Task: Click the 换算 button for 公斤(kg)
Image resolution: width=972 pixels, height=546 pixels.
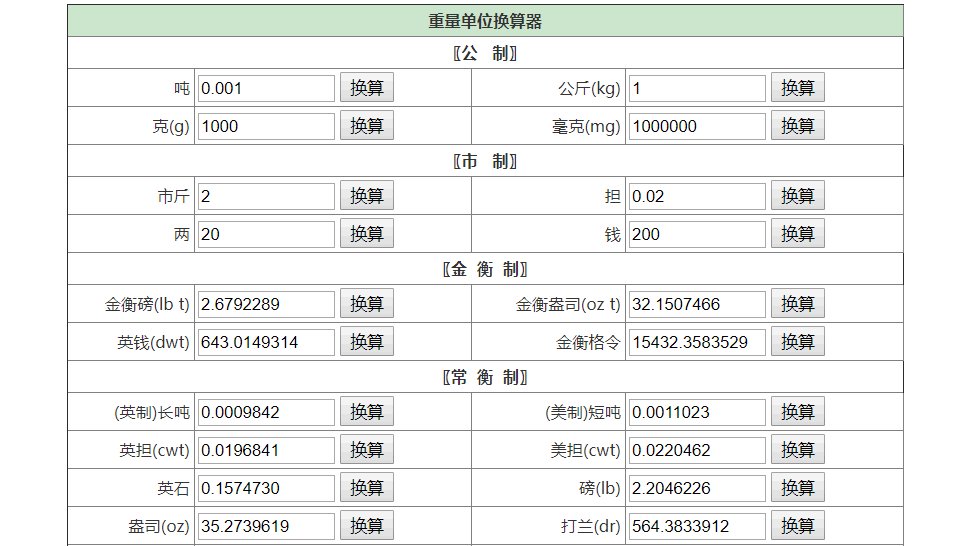Action: 797,88
